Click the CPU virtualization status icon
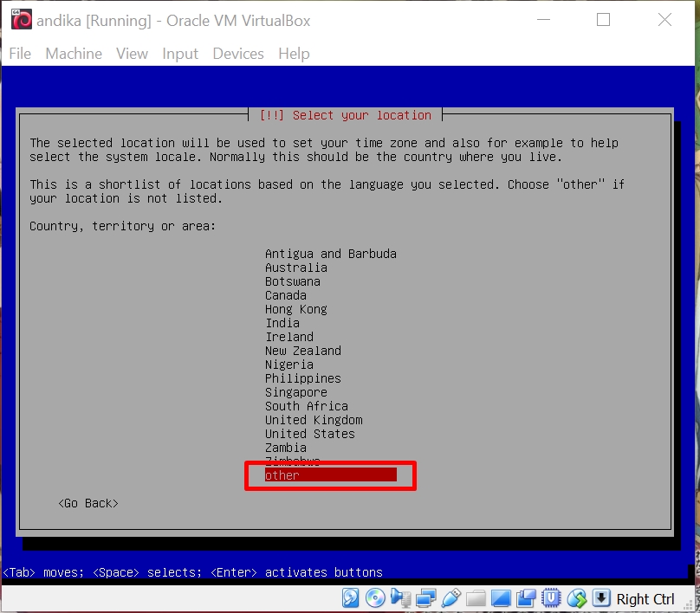Viewport: 700px width, 613px height. pos(551,598)
